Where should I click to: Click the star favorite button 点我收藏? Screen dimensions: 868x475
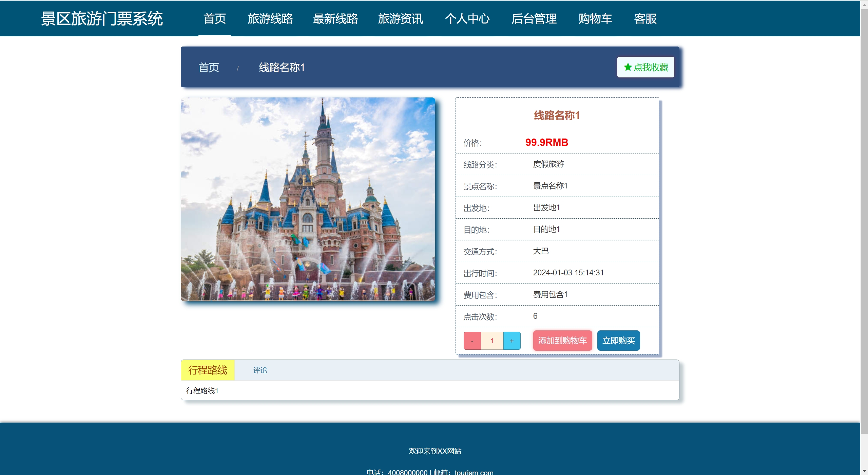645,67
